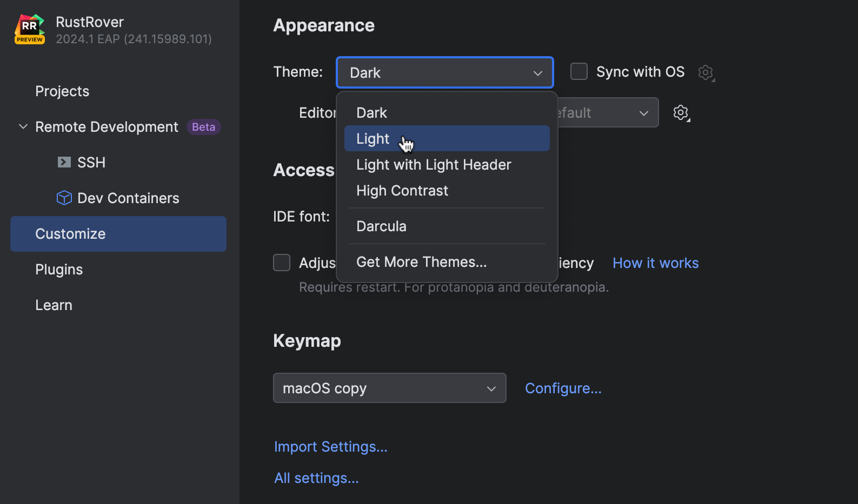Close the Theme dropdown showing Dark
Viewport: 858px width, 504px height.
coord(444,72)
